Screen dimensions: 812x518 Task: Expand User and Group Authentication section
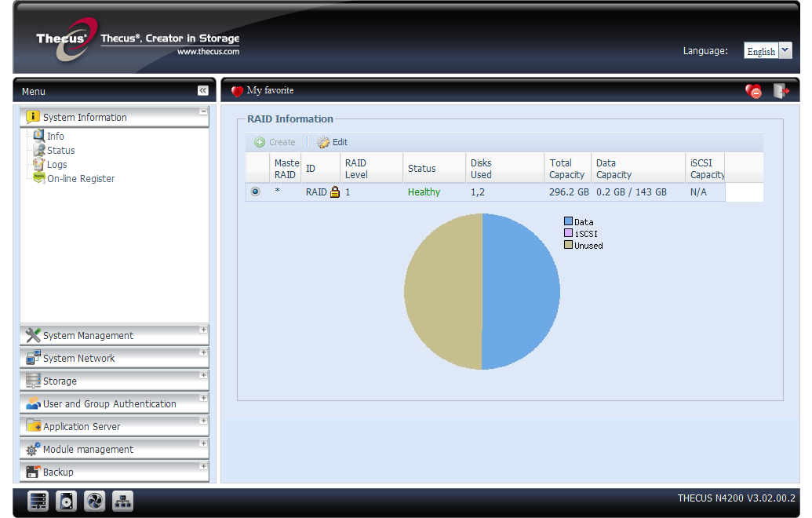[x=203, y=399]
